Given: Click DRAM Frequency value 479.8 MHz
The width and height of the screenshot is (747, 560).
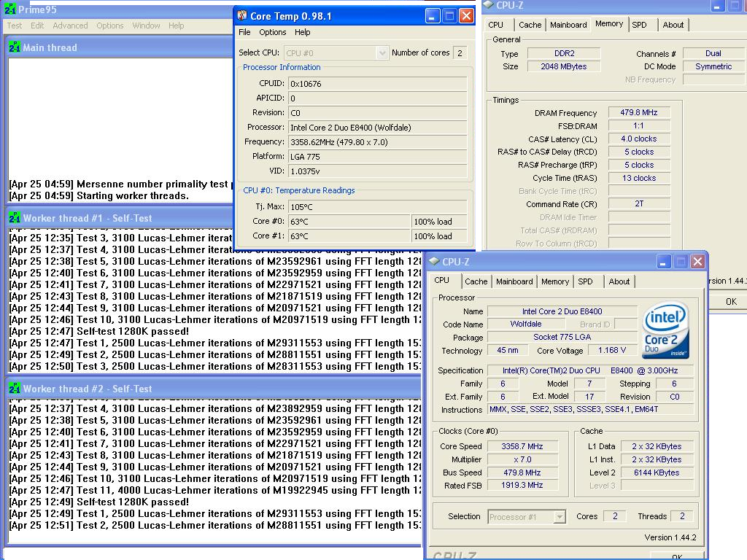Looking at the screenshot, I should (x=639, y=113).
